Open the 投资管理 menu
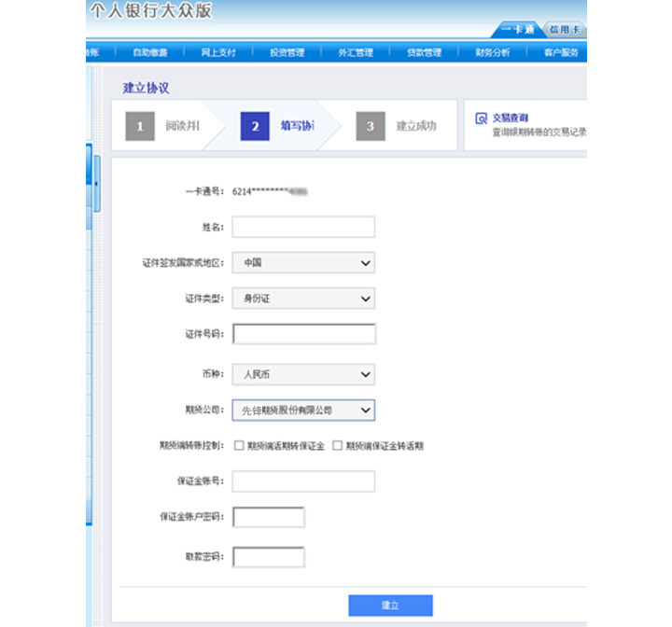672x627 pixels. tap(287, 52)
